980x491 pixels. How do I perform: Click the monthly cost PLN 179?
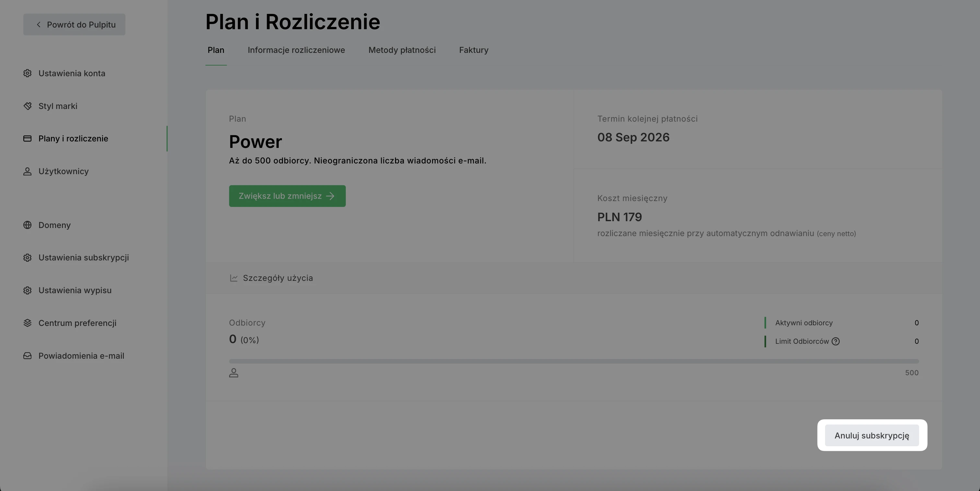[619, 217]
